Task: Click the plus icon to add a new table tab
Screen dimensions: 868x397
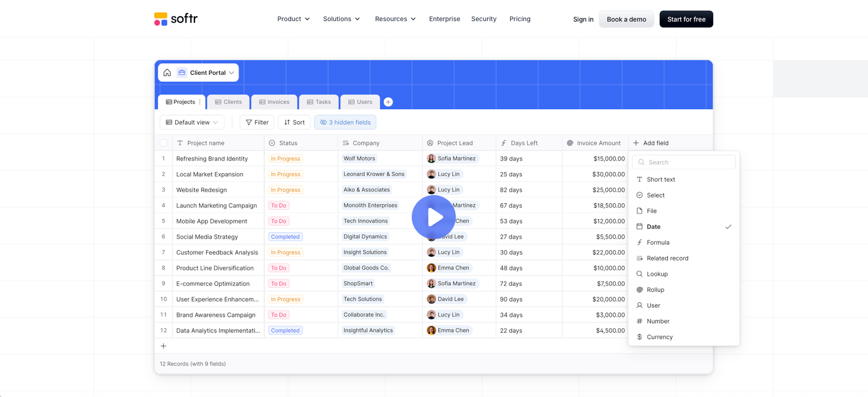Action: (x=388, y=102)
